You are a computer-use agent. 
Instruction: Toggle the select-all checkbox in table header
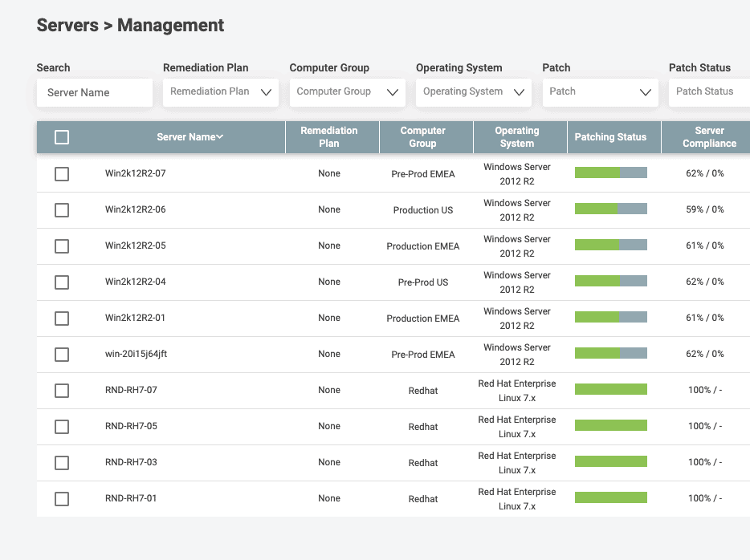point(62,136)
